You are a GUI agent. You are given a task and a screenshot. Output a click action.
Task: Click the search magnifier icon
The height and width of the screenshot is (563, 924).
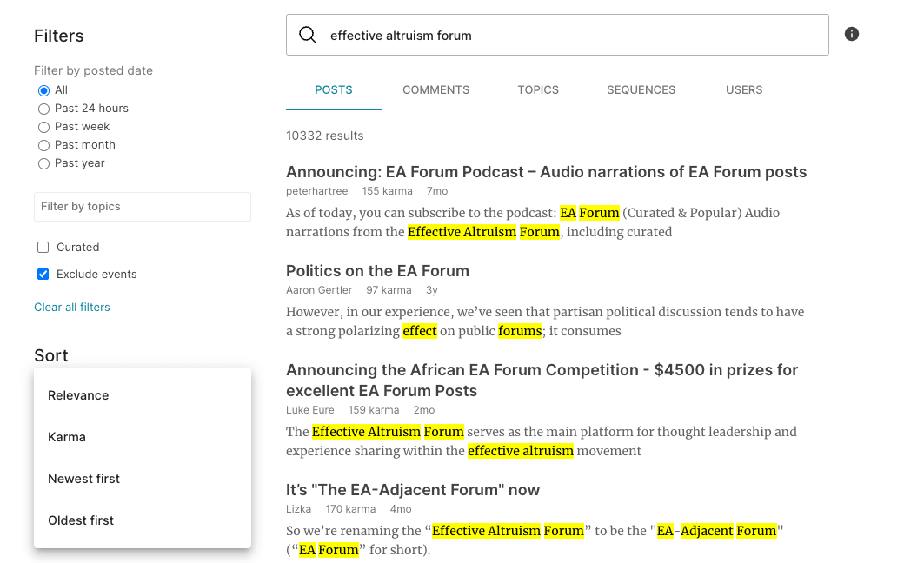point(307,35)
